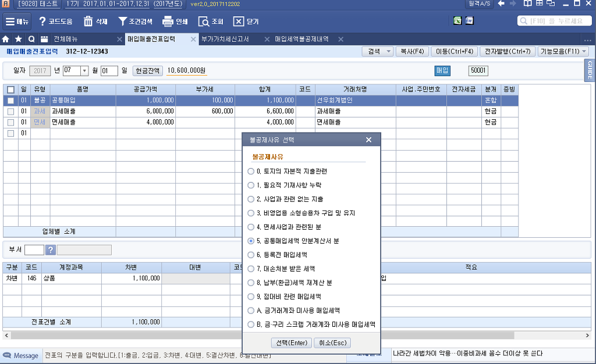The width and height of the screenshot is (596, 364).
Task: Select option 1. 필요적 기재사항 누락
Action: (x=251, y=185)
